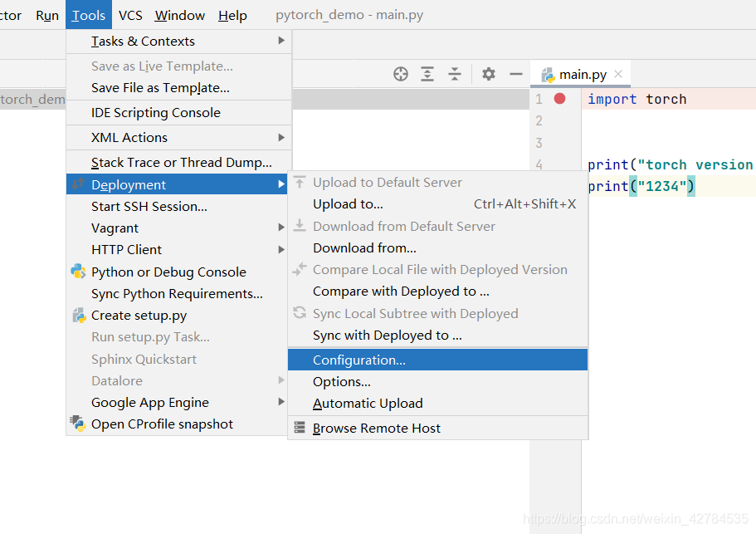Click the Collapse All toolbar icon
The height and width of the screenshot is (534, 756).
tap(454, 74)
